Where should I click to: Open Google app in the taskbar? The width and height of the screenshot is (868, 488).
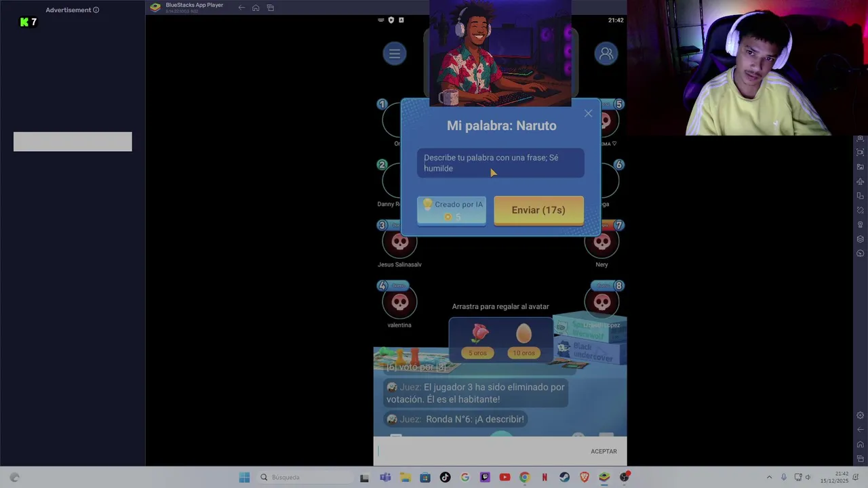(465, 477)
